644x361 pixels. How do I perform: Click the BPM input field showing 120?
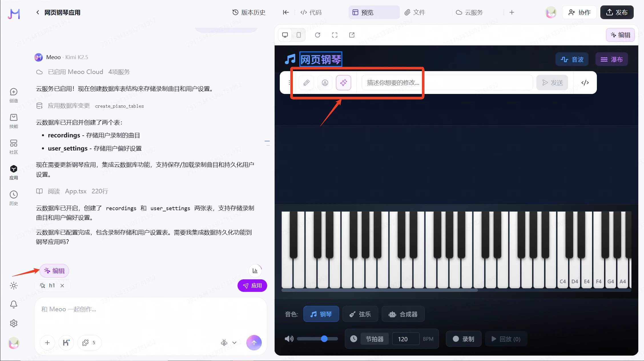click(x=405, y=339)
